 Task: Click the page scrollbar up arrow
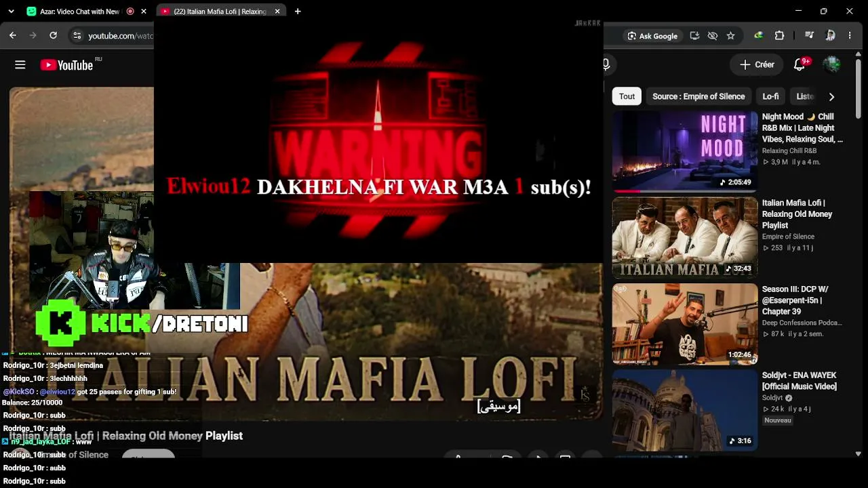pos(859,54)
